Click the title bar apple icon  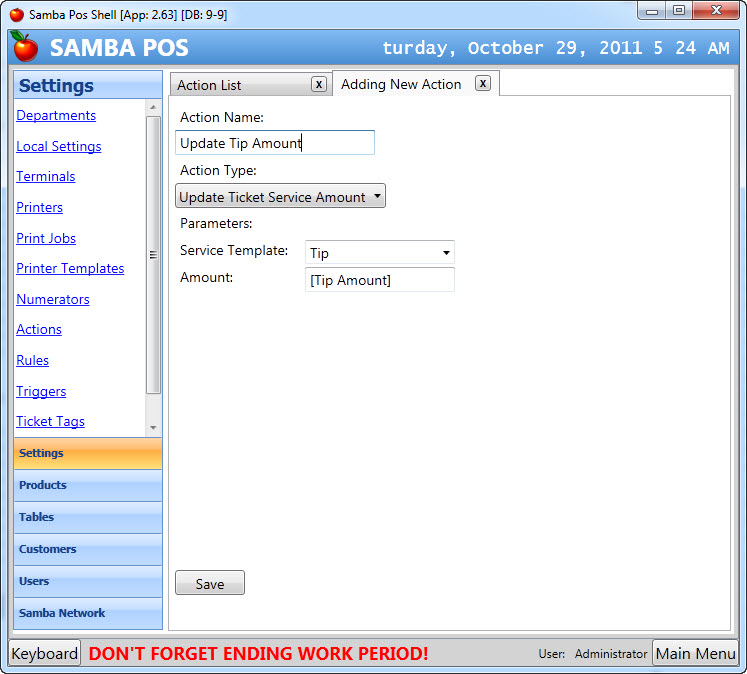[x=17, y=15]
